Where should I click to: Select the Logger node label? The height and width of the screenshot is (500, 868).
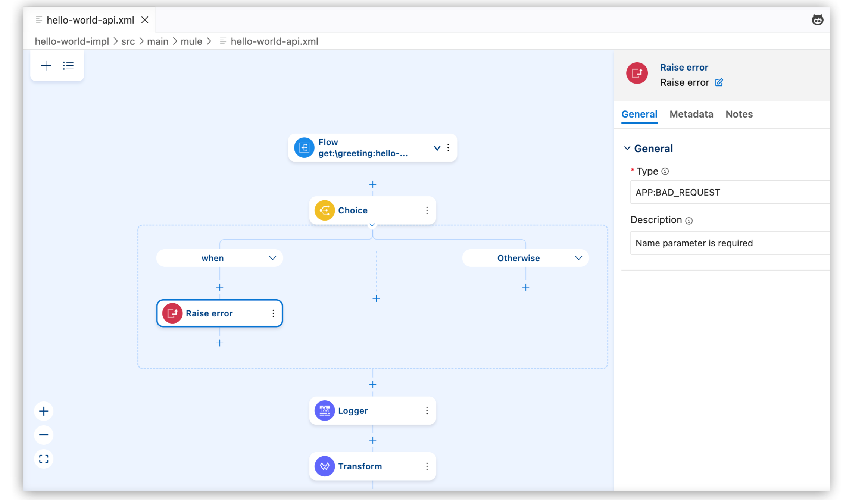coord(353,411)
